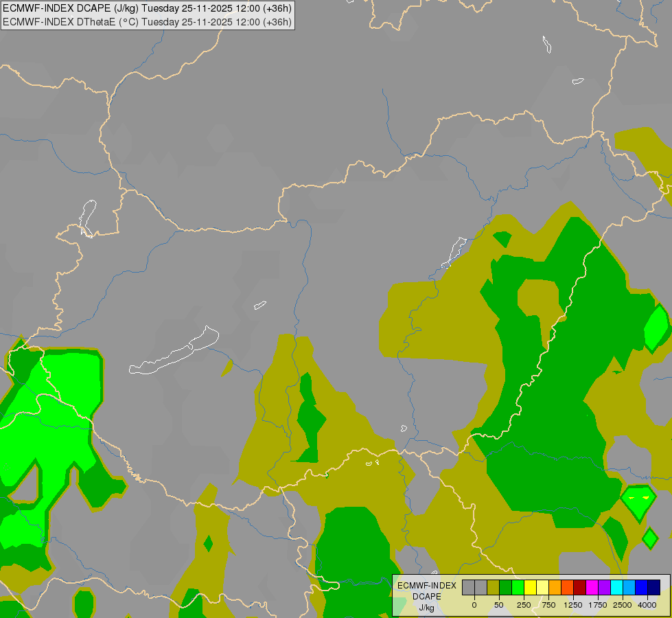Image resolution: width=672 pixels, height=618 pixels.
Task: Click the royal blue legend swatch
Action: pyautogui.click(x=642, y=587)
